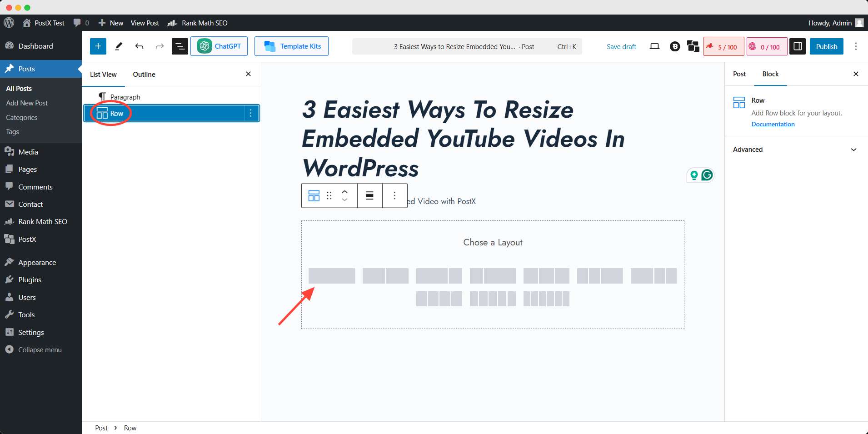Switch to the Outline tab
The height and width of the screenshot is (434, 868).
(x=144, y=75)
